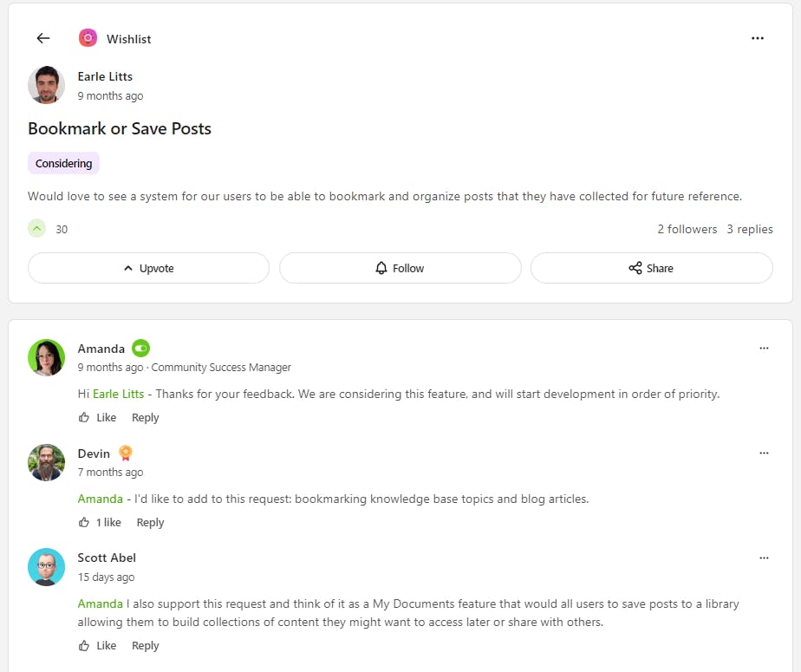Like Amanda's comment with thumbs-up icon
Screen dimensions: 801x672
pyautogui.click(x=84, y=418)
